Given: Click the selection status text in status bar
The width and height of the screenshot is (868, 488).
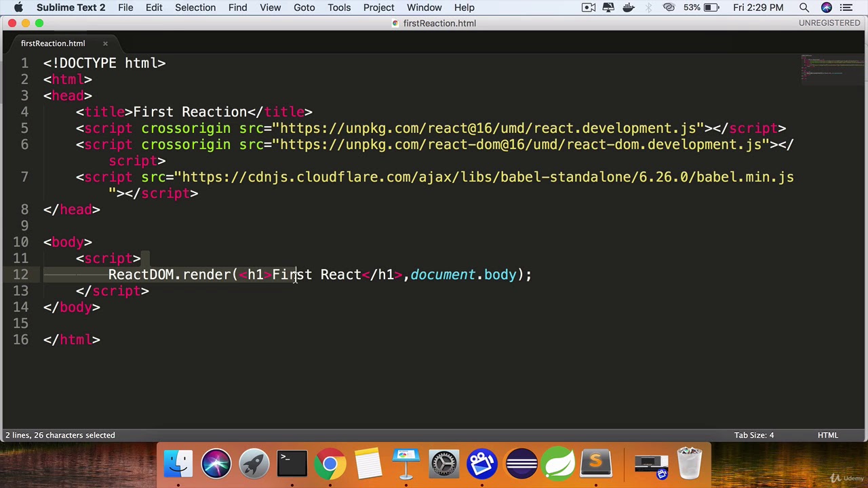Looking at the screenshot, I should coord(60,435).
